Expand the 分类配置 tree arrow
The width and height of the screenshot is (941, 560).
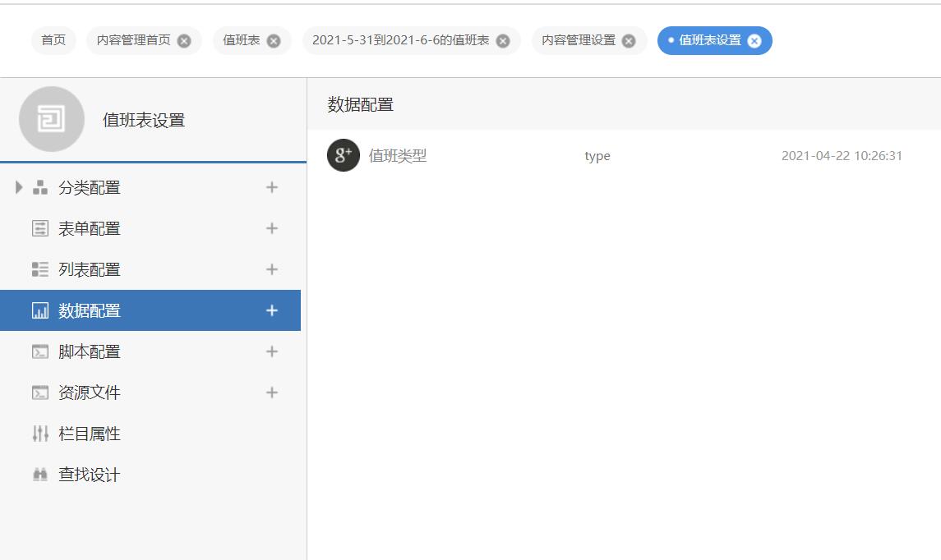coord(20,188)
